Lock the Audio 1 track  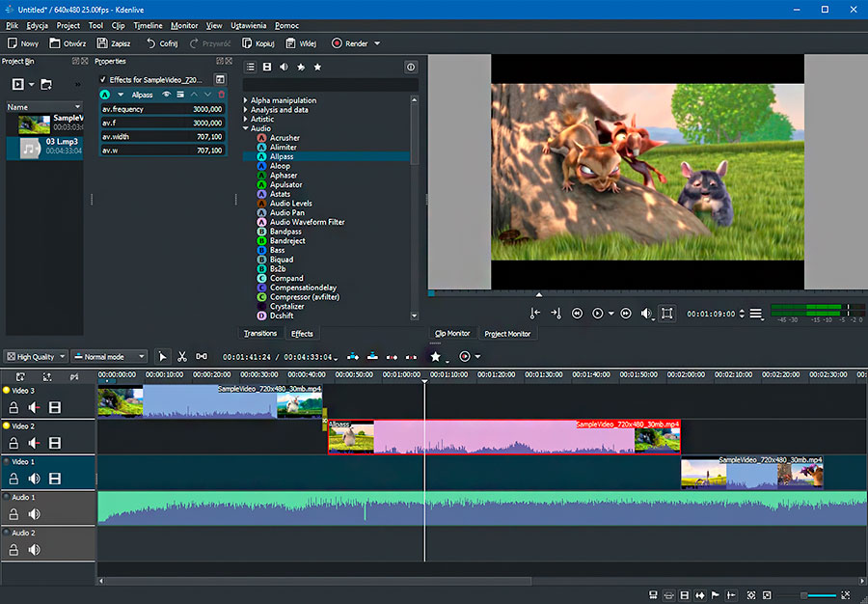(x=14, y=514)
